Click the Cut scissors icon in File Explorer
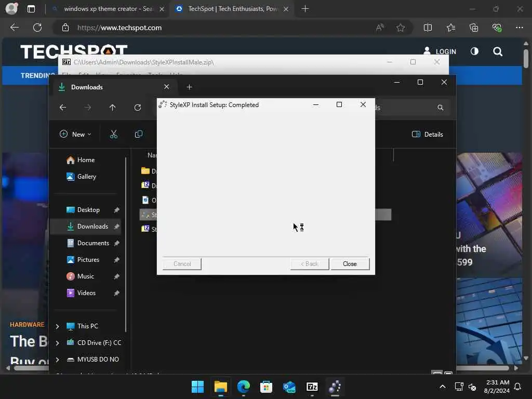 (114, 135)
